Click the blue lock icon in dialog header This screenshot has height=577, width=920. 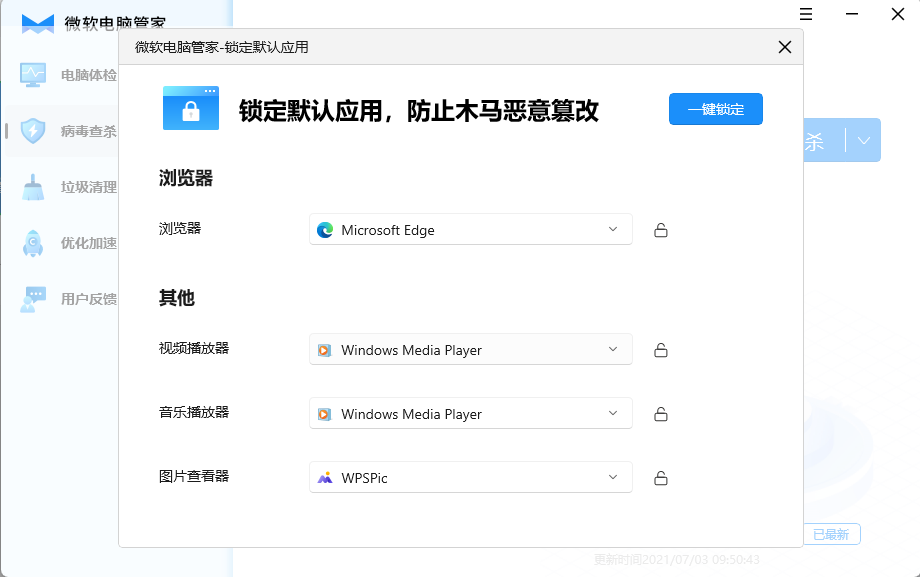click(190, 108)
